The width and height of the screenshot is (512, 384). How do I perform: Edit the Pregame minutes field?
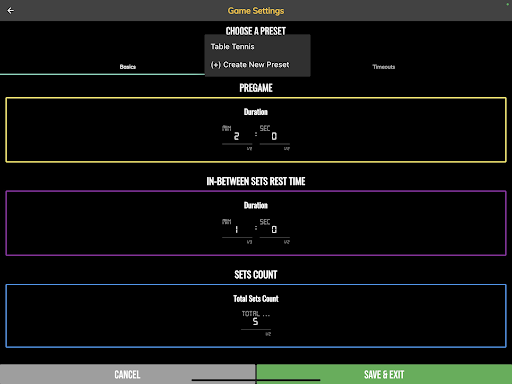(237, 136)
